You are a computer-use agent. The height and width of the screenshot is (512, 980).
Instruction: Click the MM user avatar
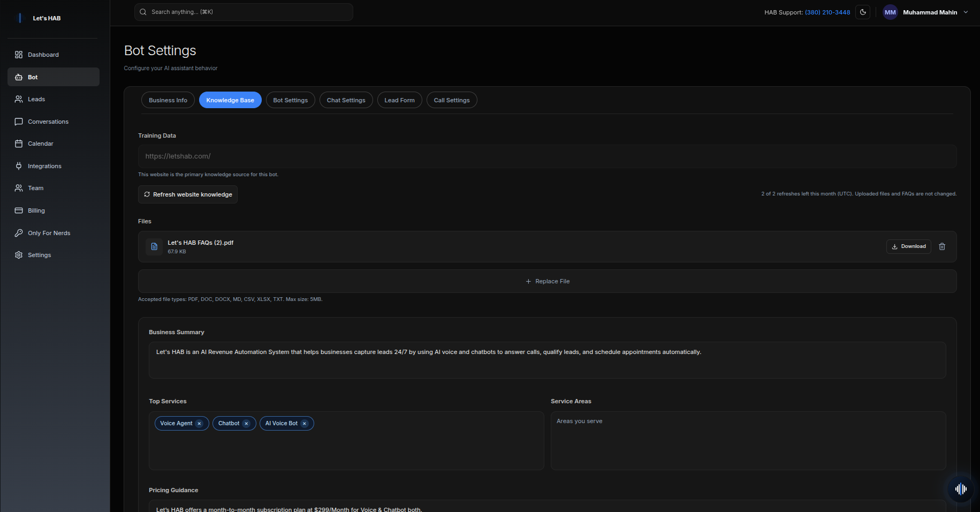[890, 12]
